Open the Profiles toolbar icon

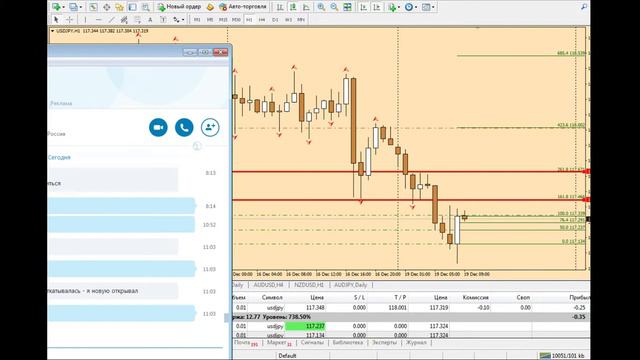coord(73,7)
